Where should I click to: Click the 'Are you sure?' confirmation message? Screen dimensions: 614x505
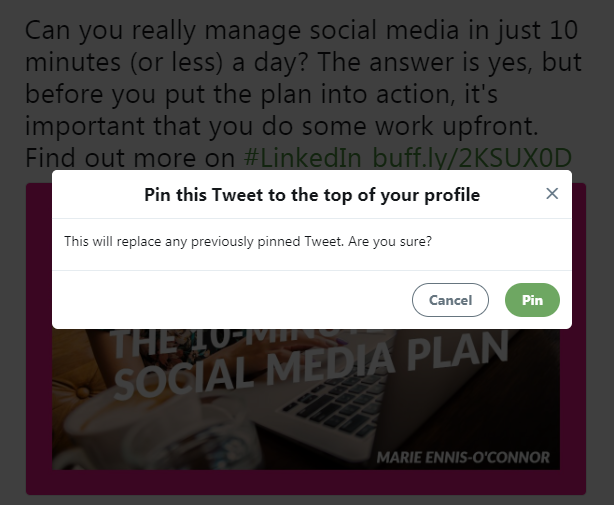(247, 242)
